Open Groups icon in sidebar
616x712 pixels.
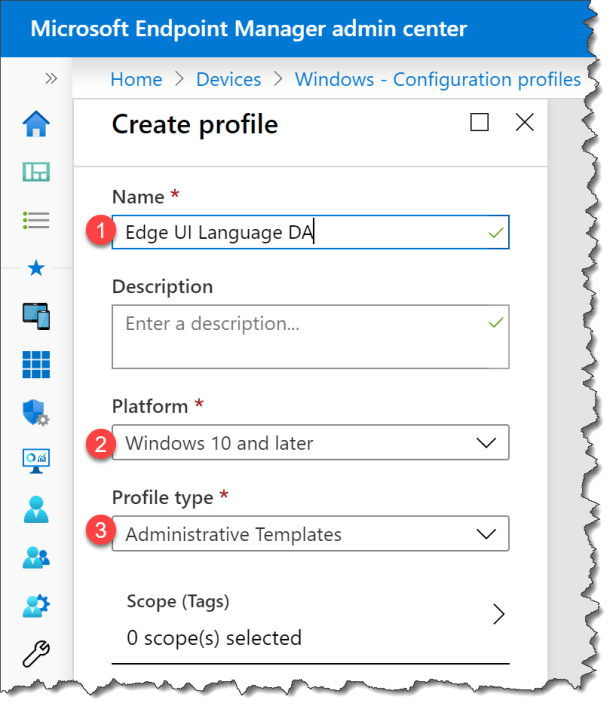[36, 558]
